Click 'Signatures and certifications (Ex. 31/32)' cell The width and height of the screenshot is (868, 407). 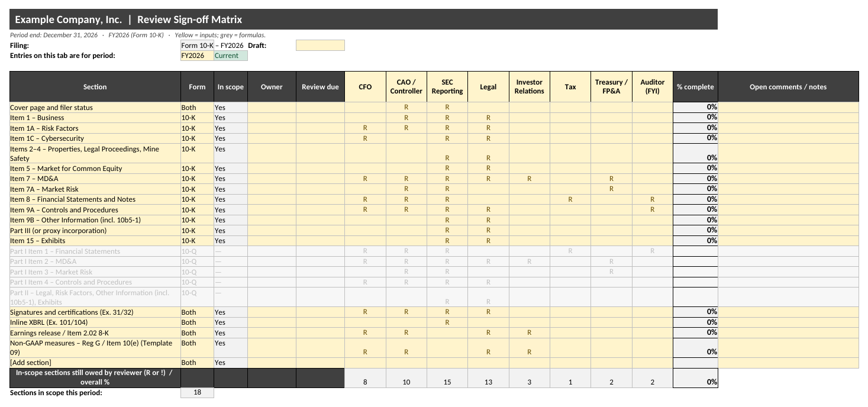(95, 312)
